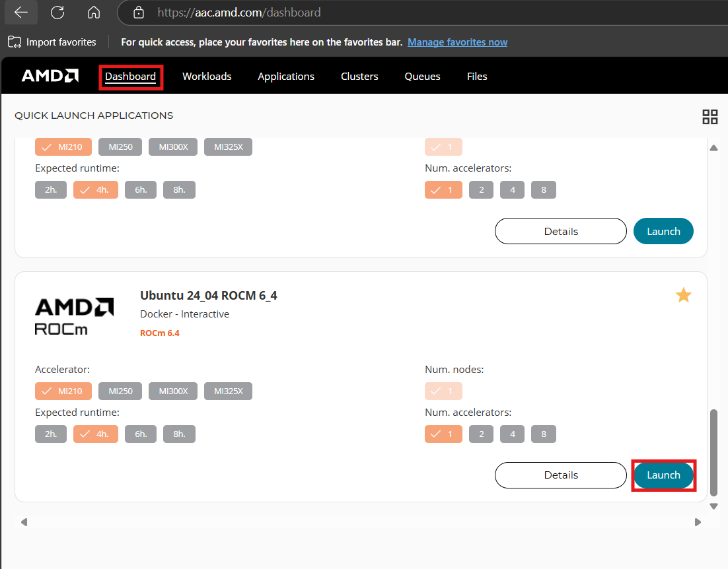Screen dimensions: 728x569
Task: Choose 6h. runtime in the upper card
Action: point(141,189)
